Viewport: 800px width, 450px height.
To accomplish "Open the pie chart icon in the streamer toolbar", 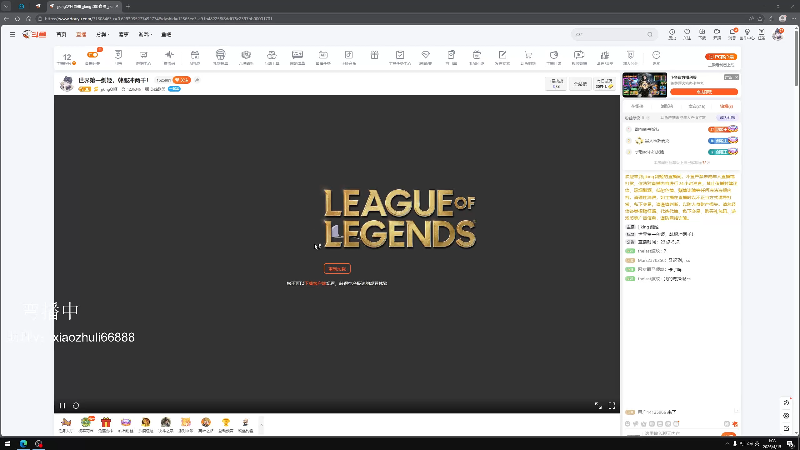I will coord(554,55).
